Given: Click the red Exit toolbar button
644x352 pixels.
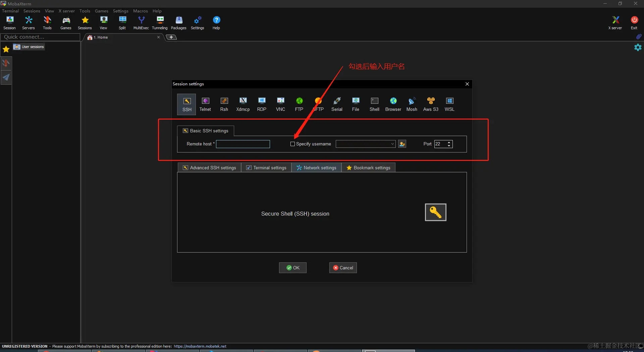Looking at the screenshot, I should 634,23.
